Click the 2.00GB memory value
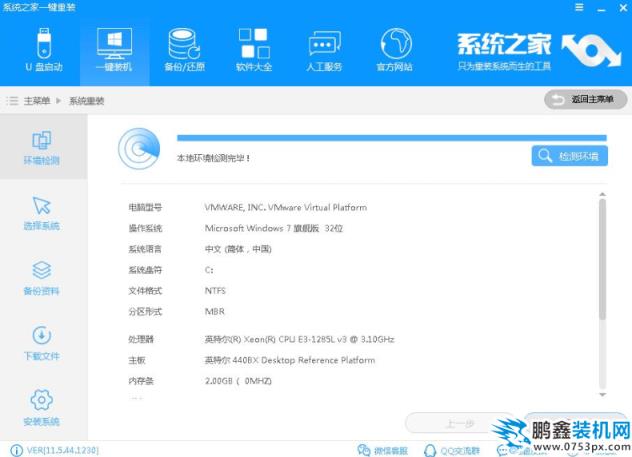This screenshot has width=632, height=457. tap(238, 381)
